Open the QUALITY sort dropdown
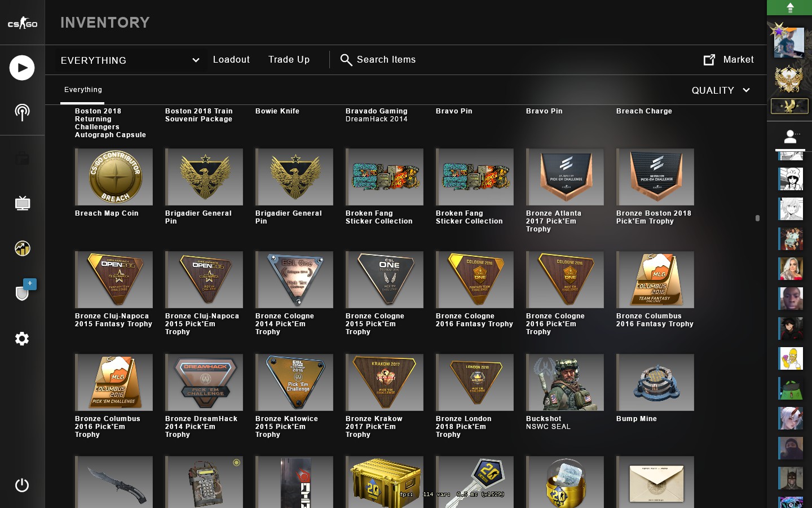The image size is (812, 508). (x=721, y=90)
